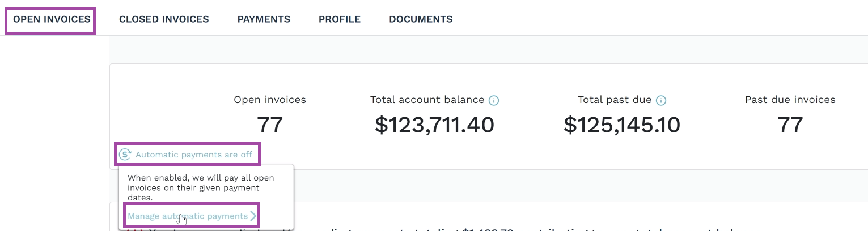Click the 'Total account balance' label
This screenshot has height=231, width=868.
pos(427,100)
